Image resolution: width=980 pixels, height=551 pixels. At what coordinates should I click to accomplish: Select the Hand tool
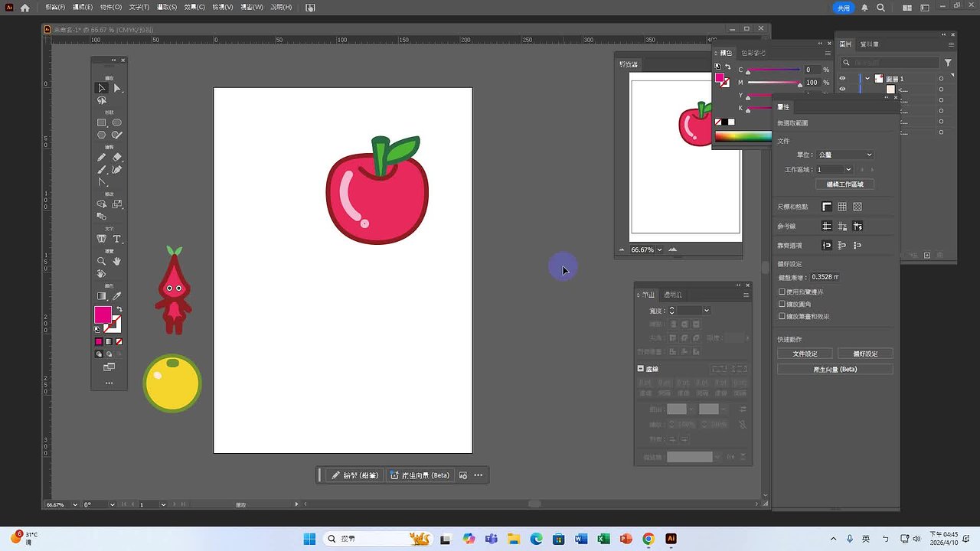pyautogui.click(x=116, y=261)
